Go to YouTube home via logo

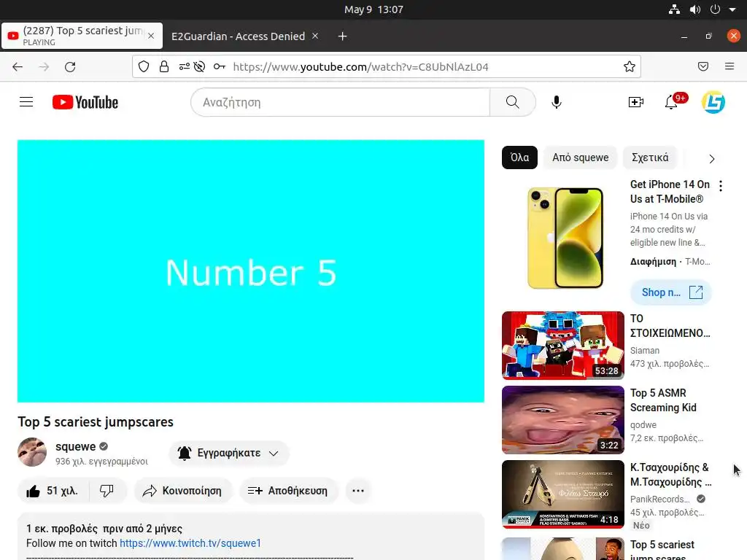(x=85, y=102)
